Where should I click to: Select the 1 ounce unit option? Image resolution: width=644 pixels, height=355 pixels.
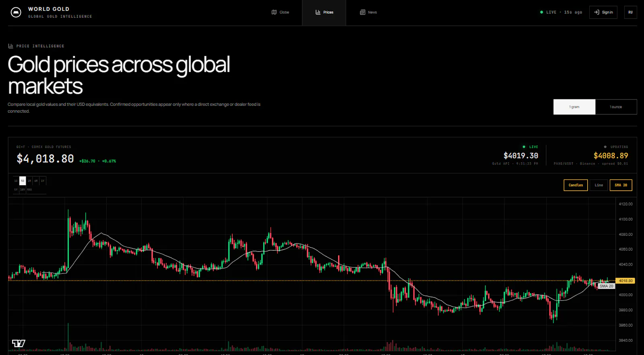tap(616, 107)
